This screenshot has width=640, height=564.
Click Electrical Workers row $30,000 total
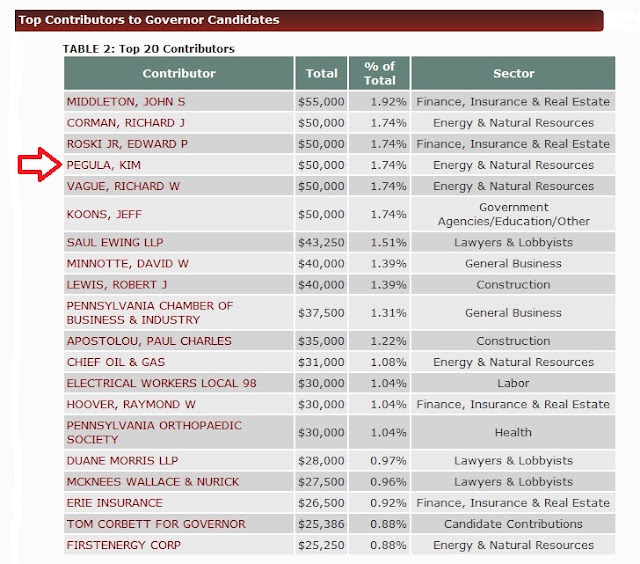pos(321,383)
